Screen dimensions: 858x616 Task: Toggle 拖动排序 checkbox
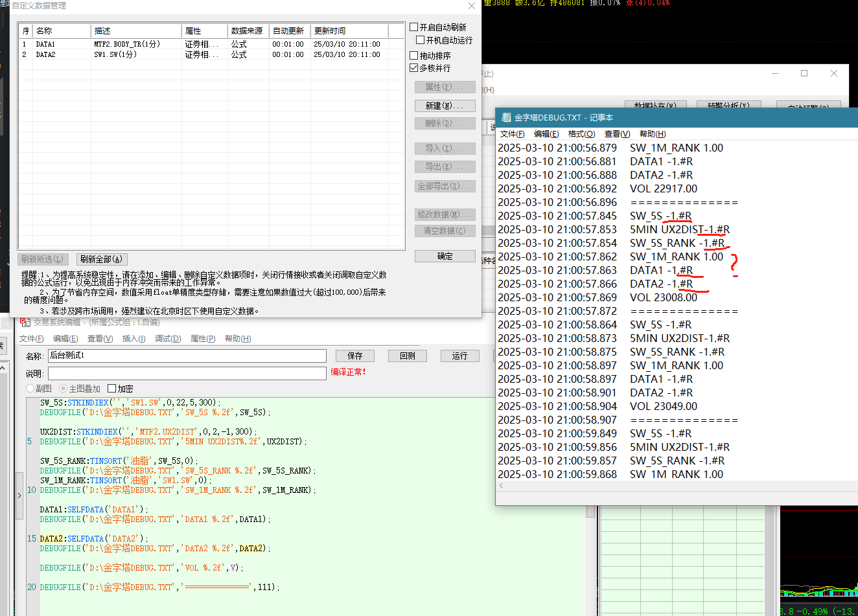coord(414,56)
